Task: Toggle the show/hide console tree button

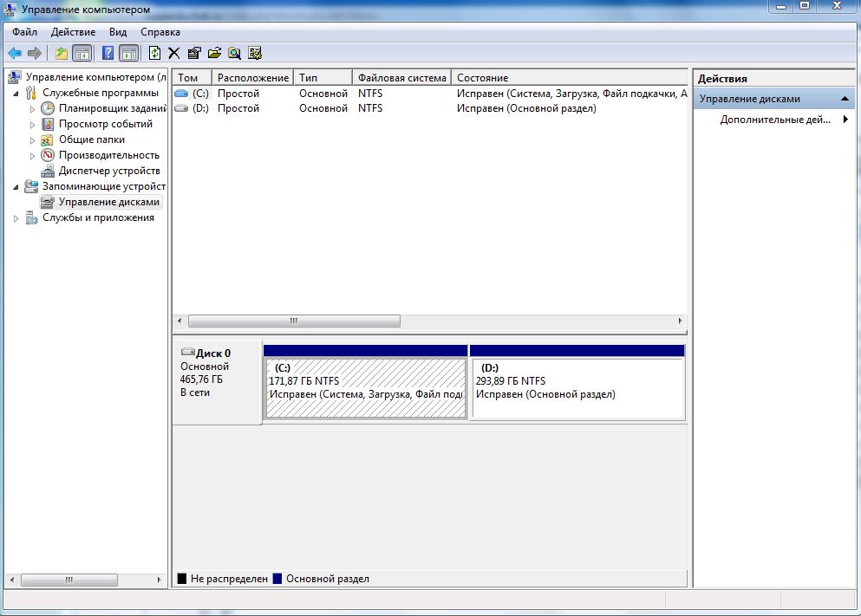Action: pos(82,53)
